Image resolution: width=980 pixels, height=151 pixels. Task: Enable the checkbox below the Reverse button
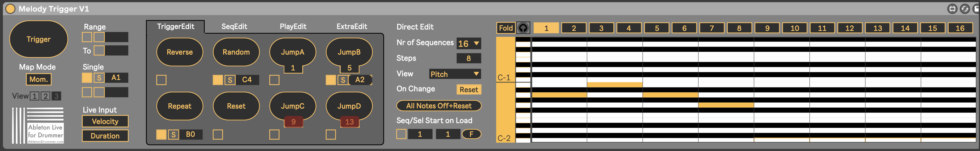(x=161, y=80)
